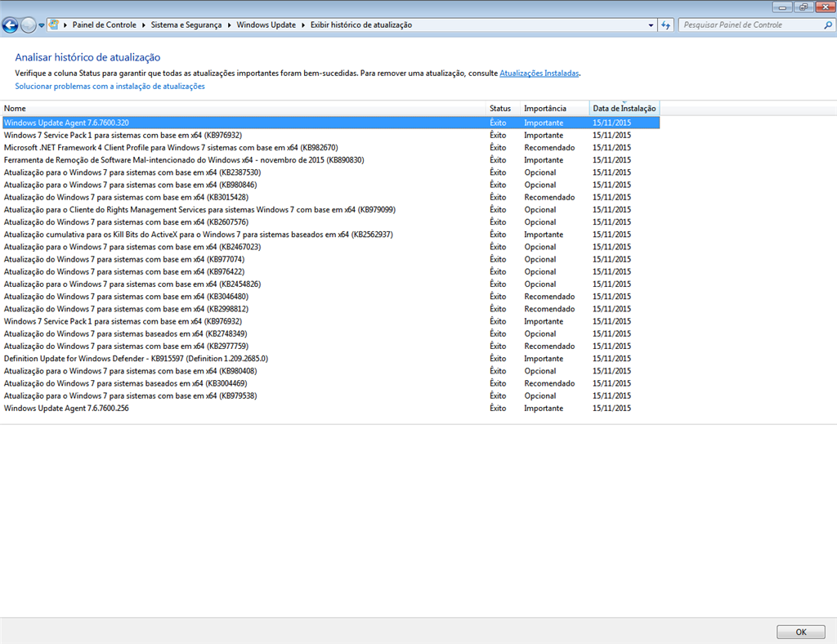Minimize the window
This screenshot has width=837, height=644.
tap(782, 7)
